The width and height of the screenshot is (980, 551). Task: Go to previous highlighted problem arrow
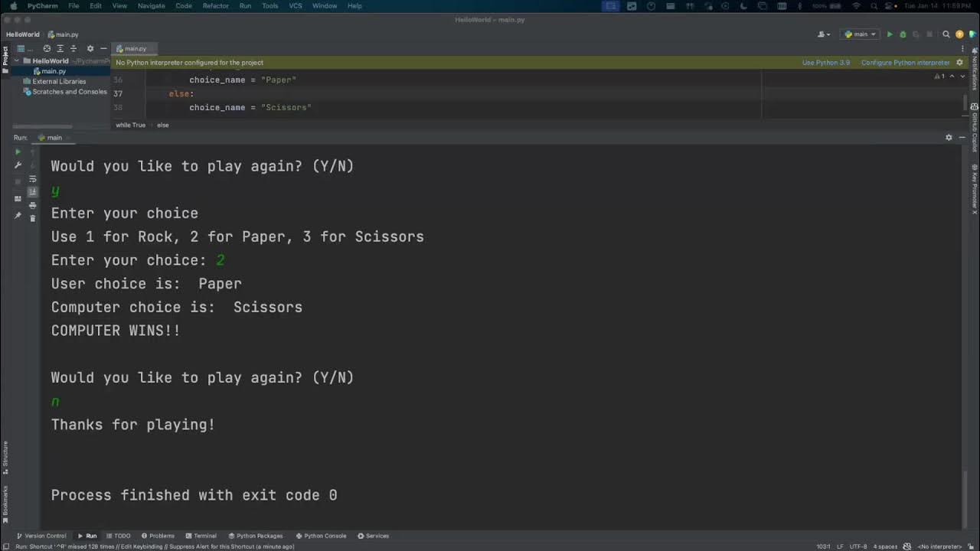(952, 77)
